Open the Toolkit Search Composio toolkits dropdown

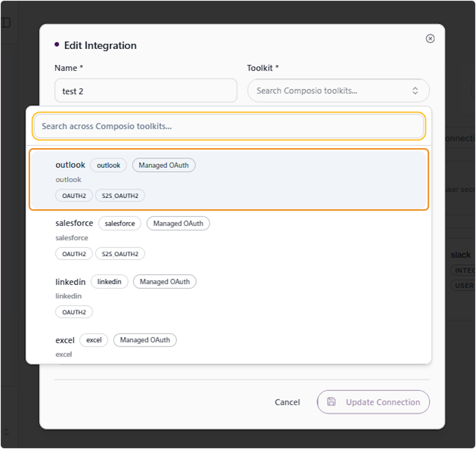click(x=338, y=91)
